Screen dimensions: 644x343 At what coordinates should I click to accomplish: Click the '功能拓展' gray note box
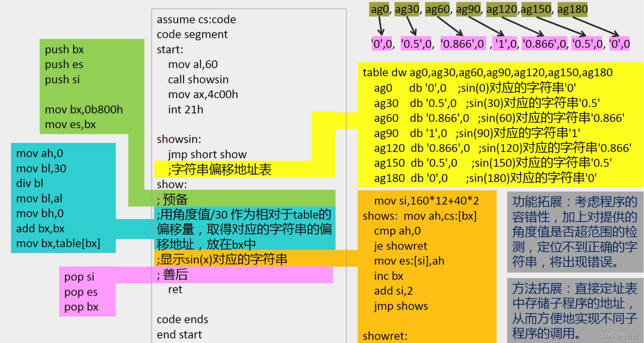point(575,232)
